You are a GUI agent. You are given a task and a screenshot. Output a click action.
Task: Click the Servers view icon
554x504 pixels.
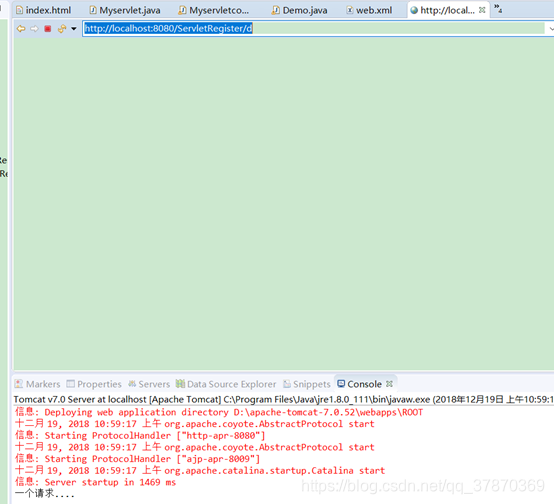tap(132, 384)
